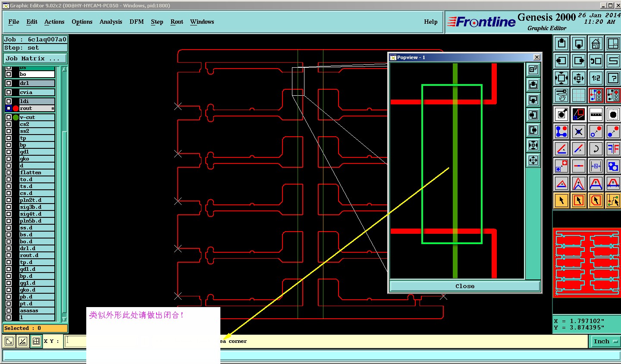Open the Step menu
This screenshot has width=621, height=364.
coord(157,22)
